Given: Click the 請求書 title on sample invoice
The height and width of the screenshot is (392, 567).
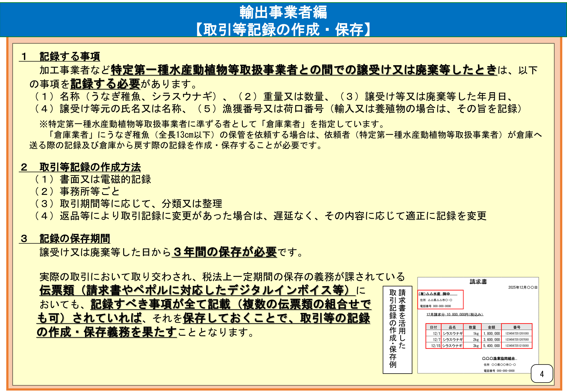Looking at the screenshot, I should point(478,282).
